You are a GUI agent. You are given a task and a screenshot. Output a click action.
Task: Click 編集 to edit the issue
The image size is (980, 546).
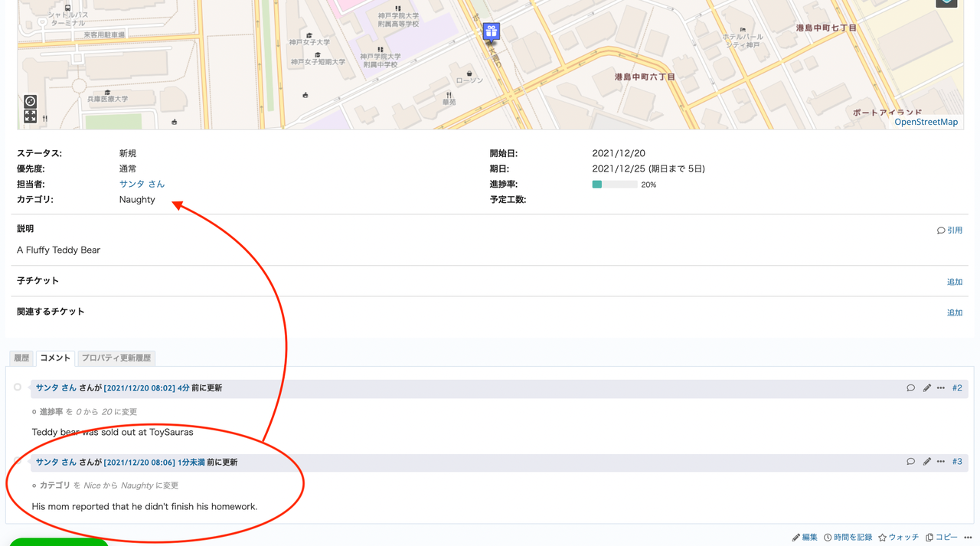tap(805, 538)
